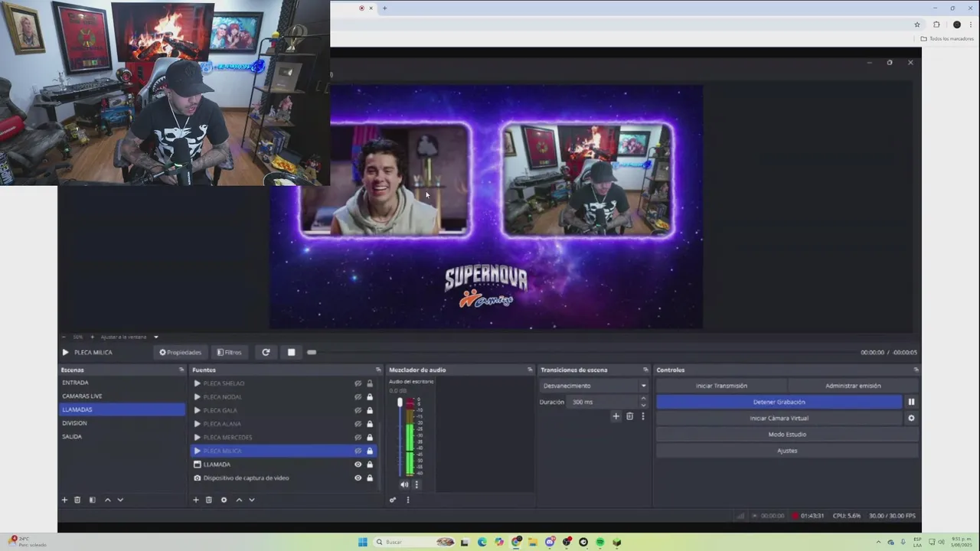Show the PLECA NODAL source
The width and height of the screenshot is (980, 551).
pos(358,397)
